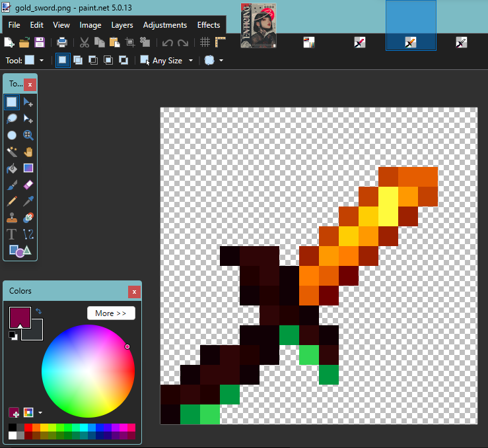
Task: Open the Any Size selection dropdown
Action: [x=191, y=60]
